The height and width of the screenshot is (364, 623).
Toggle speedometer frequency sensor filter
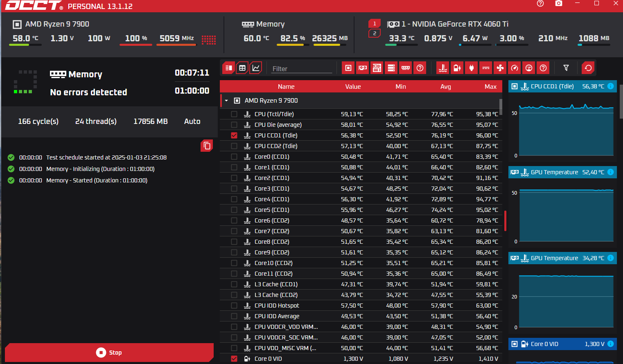[x=515, y=68]
